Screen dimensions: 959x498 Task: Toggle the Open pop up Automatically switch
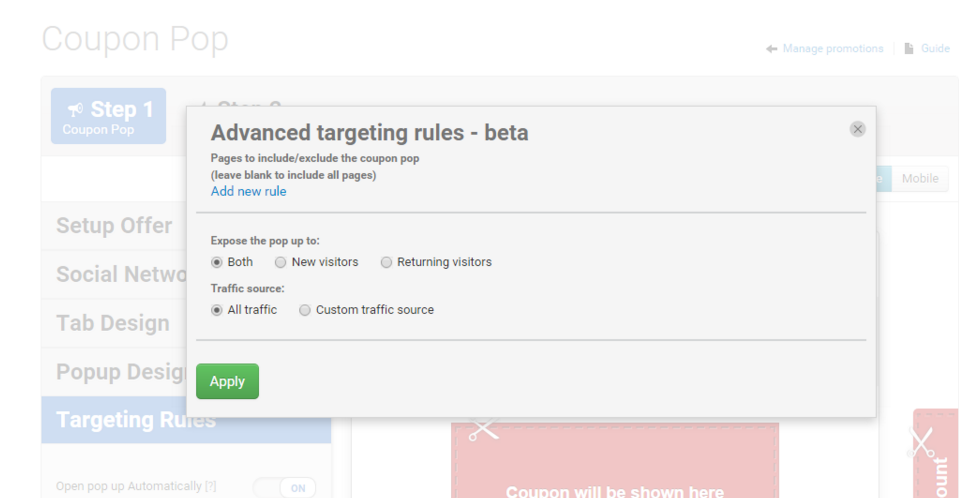[284, 487]
